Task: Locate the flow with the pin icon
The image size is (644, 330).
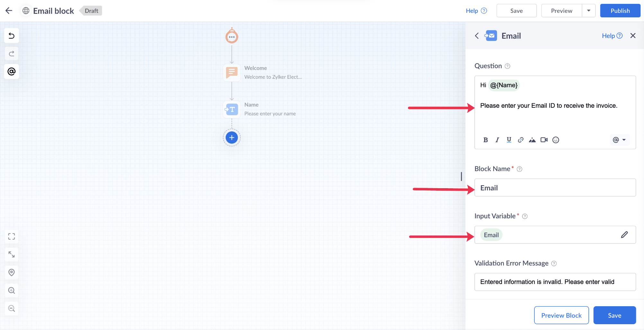Action: click(x=12, y=272)
